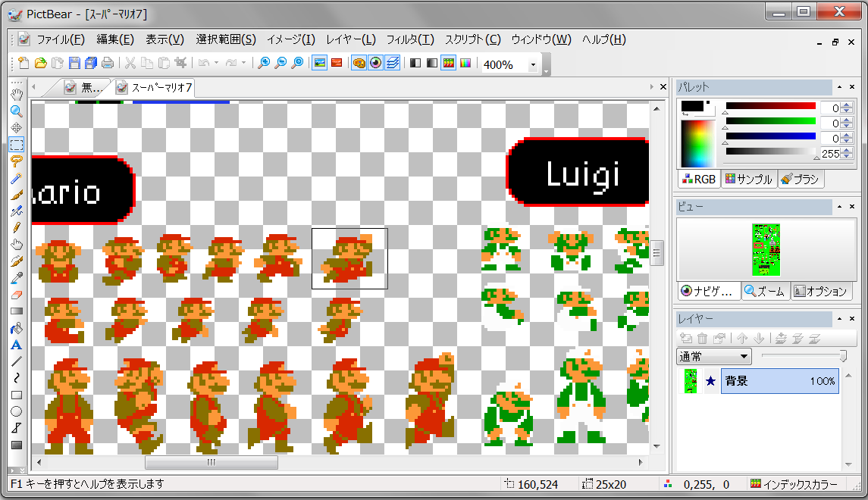Switch to the ナビゲ… view tab
This screenshot has height=500, width=868.
709,291
